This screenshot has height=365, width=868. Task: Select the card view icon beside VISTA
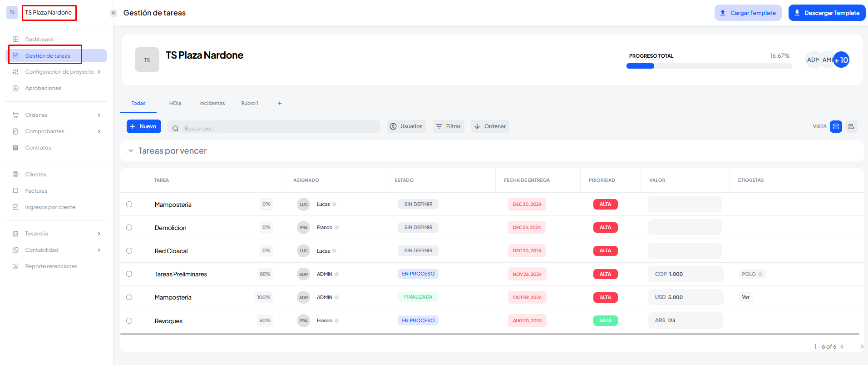[836, 126]
